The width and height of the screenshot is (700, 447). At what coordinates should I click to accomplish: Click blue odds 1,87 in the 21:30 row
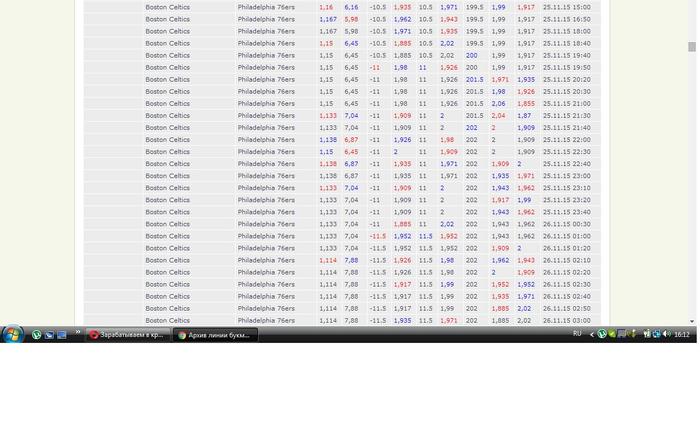click(524, 116)
